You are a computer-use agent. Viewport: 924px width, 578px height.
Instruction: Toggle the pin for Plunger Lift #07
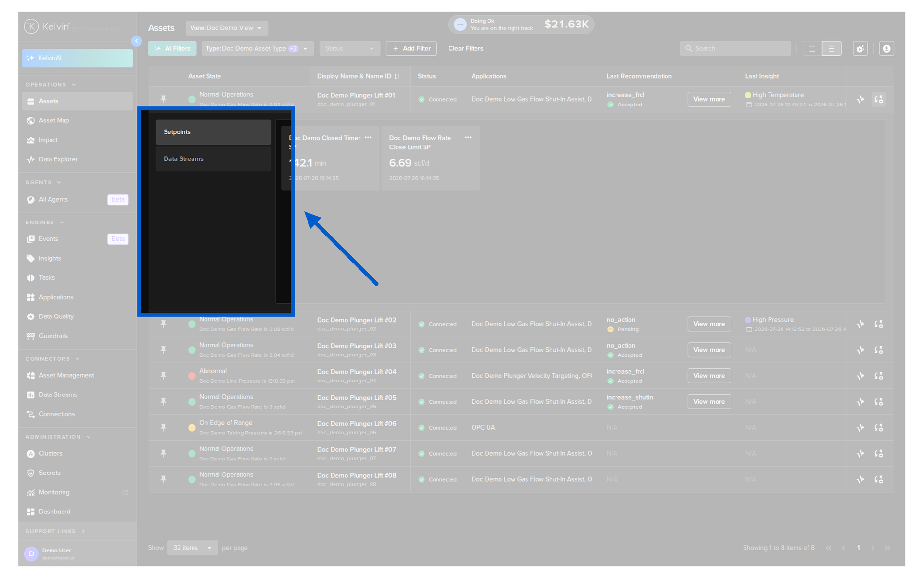coord(164,454)
